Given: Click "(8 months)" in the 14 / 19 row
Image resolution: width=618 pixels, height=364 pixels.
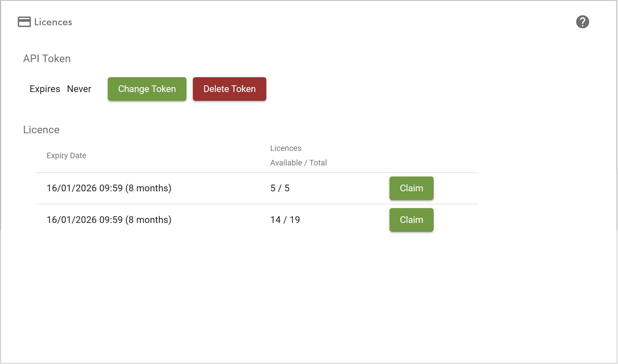Looking at the screenshot, I should point(148,220).
